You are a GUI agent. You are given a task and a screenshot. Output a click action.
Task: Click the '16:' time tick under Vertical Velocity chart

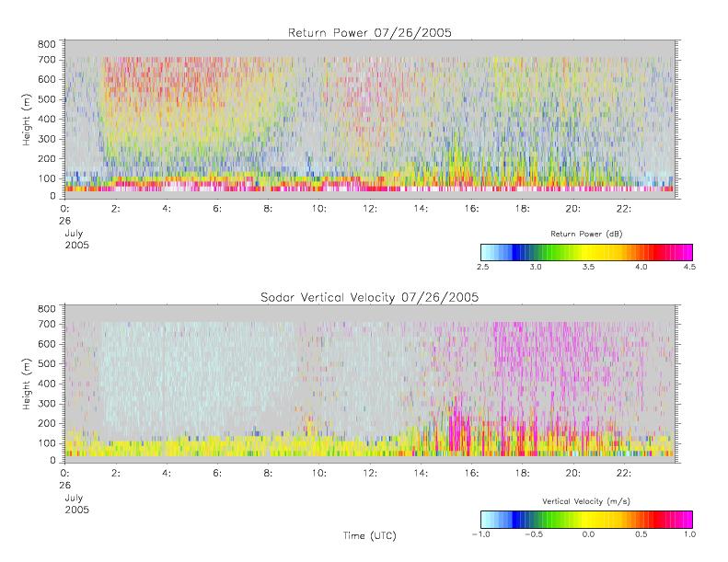(471, 473)
